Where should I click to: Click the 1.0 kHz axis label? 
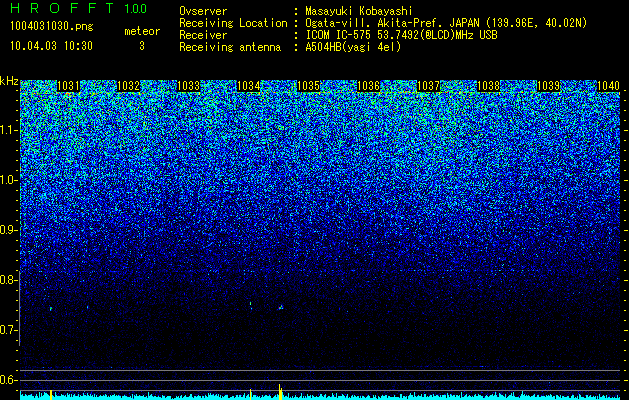8,180
